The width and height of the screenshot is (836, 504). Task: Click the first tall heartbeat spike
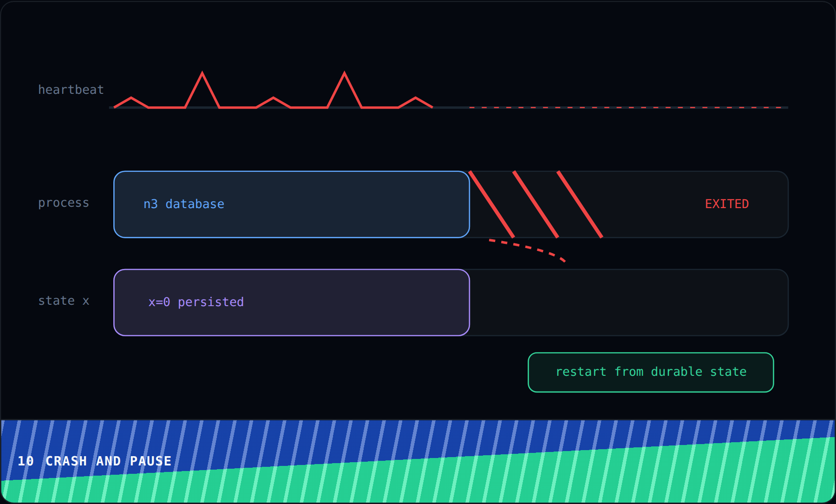(202, 89)
